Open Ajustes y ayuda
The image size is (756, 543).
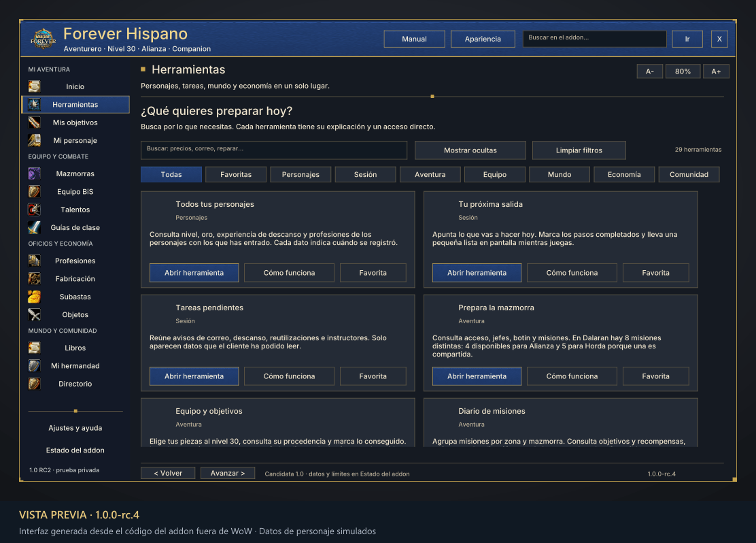pyautogui.click(x=75, y=428)
